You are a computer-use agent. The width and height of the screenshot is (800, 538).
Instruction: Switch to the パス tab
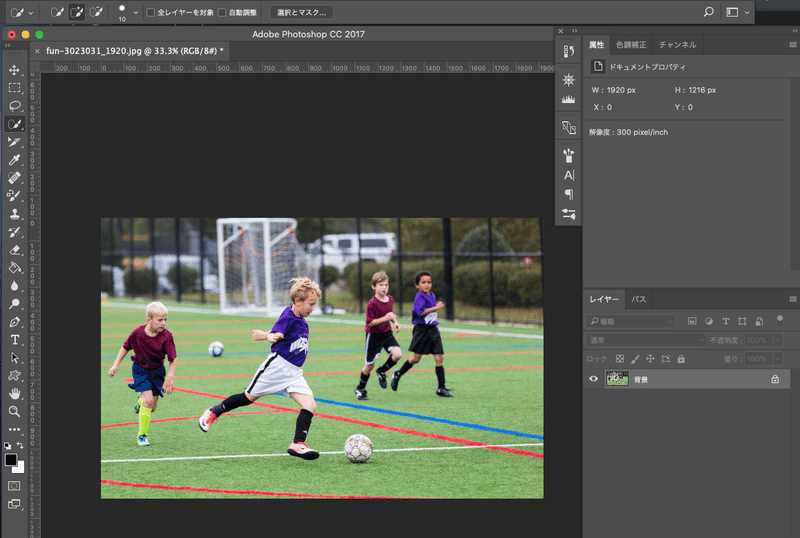pyautogui.click(x=638, y=299)
